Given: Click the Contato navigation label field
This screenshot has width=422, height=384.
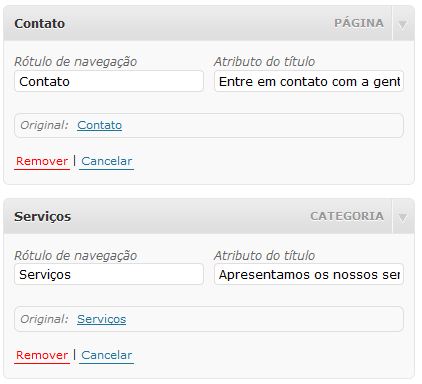Looking at the screenshot, I should click(109, 81).
